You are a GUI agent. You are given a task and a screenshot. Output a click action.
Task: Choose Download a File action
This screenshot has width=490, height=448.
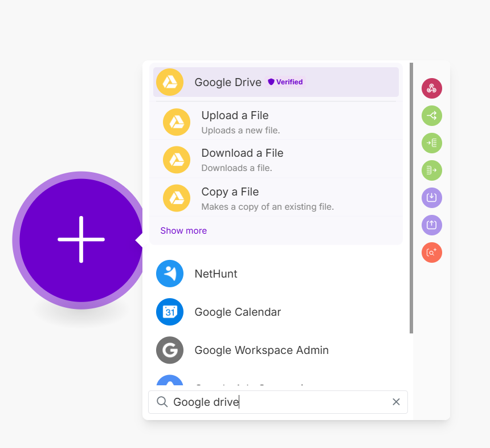coord(276,160)
